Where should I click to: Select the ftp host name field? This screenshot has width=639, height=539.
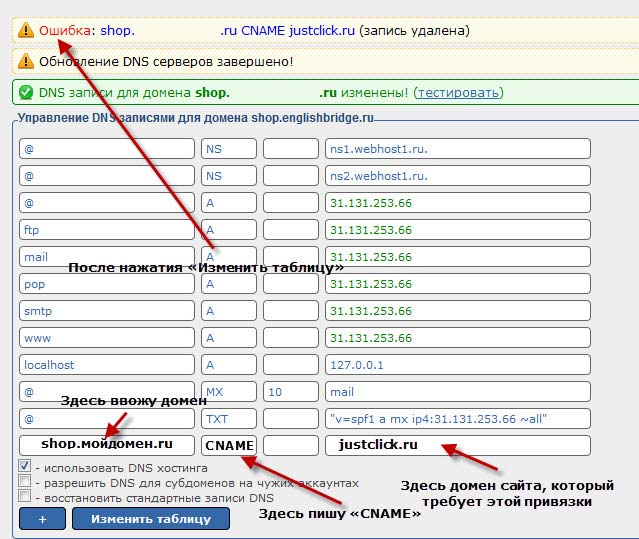tap(107, 229)
